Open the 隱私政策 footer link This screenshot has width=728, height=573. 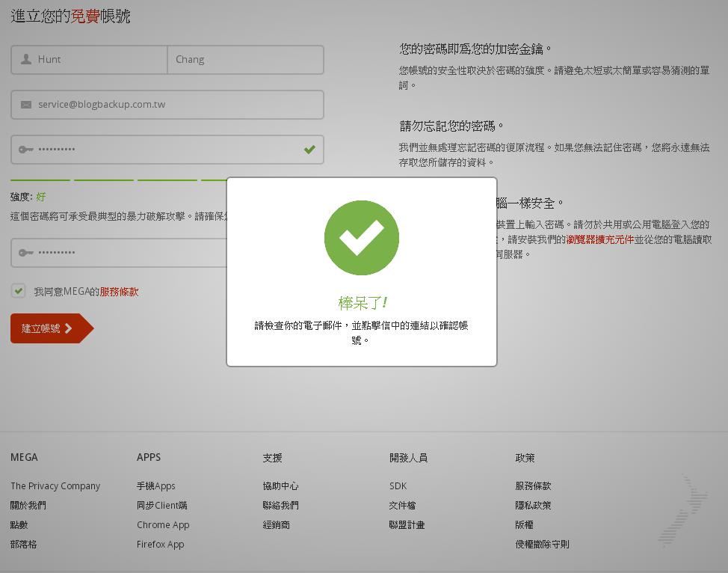click(x=533, y=505)
